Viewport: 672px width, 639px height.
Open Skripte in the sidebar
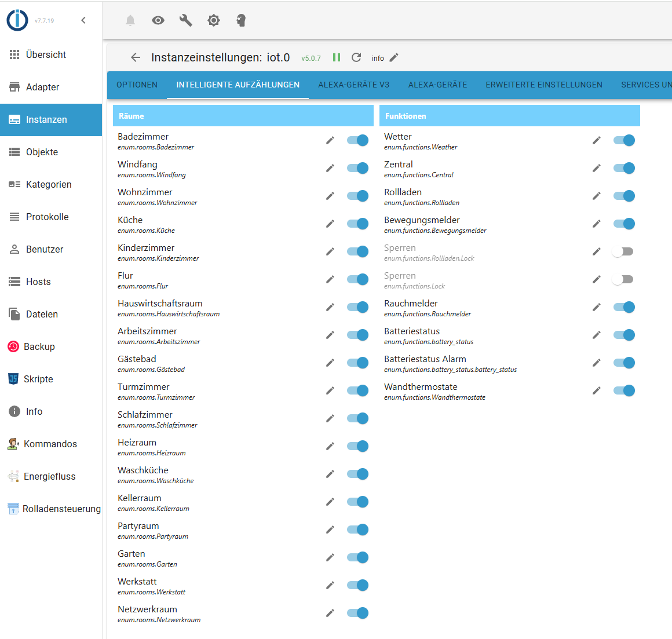pos(51,379)
